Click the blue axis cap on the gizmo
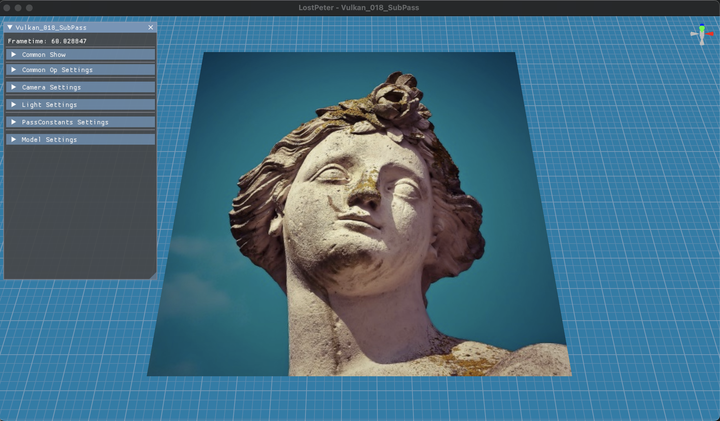720x421 pixels. click(x=702, y=25)
